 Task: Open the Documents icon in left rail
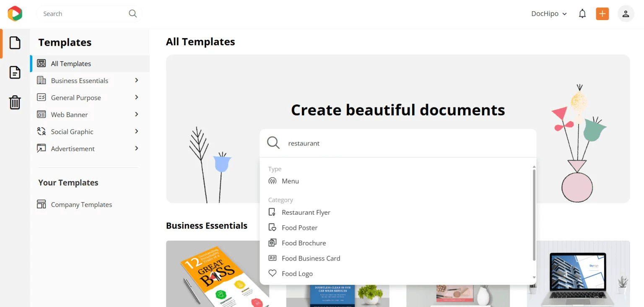coord(15,73)
